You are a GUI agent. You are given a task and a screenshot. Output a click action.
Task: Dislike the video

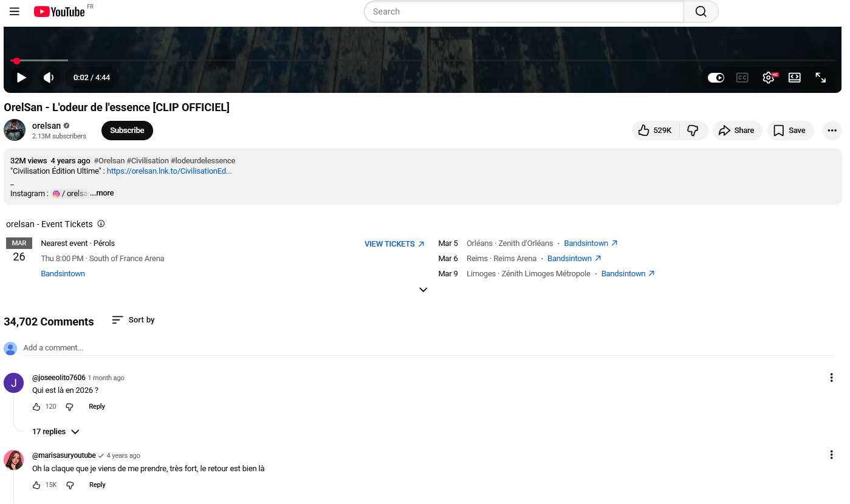pyautogui.click(x=693, y=130)
